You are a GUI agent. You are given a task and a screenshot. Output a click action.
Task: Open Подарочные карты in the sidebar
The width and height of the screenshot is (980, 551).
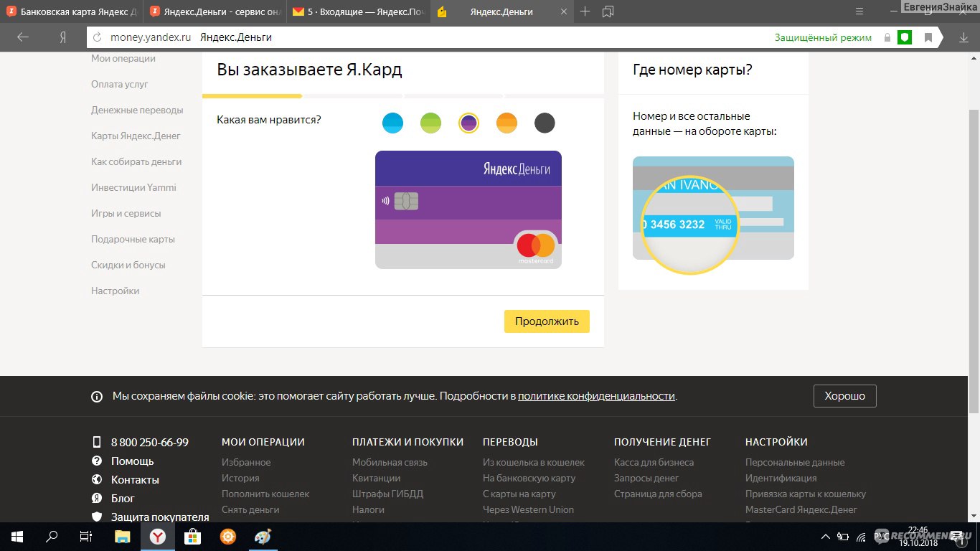pos(133,239)
